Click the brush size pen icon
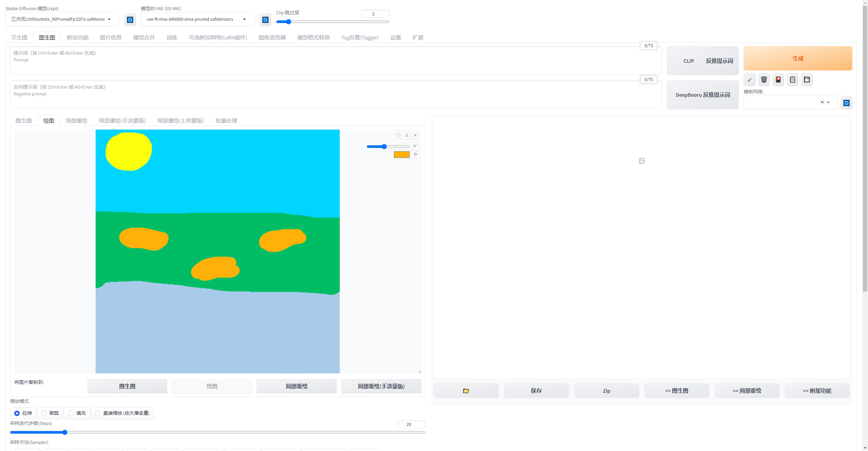868x451 pixels. tap(415, 146)
